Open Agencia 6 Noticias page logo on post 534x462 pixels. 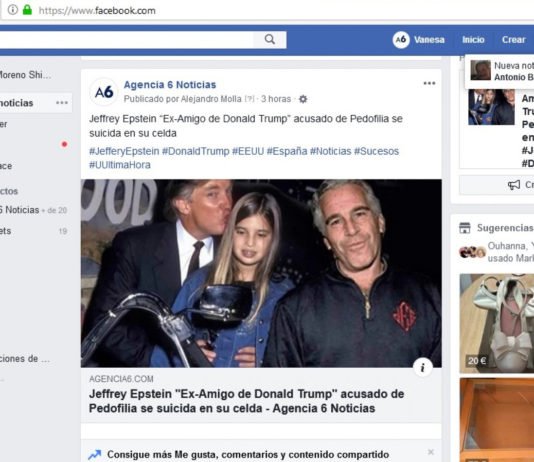pos(104,92)
